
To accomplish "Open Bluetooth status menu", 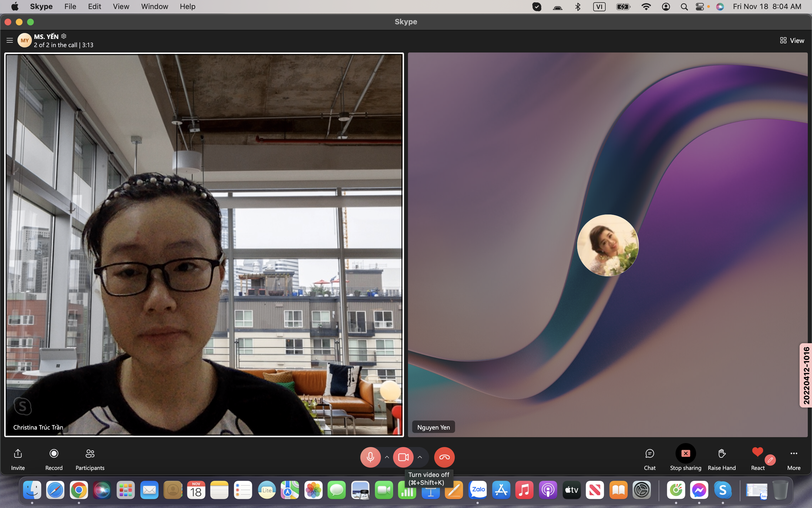I will pos(577,6).
